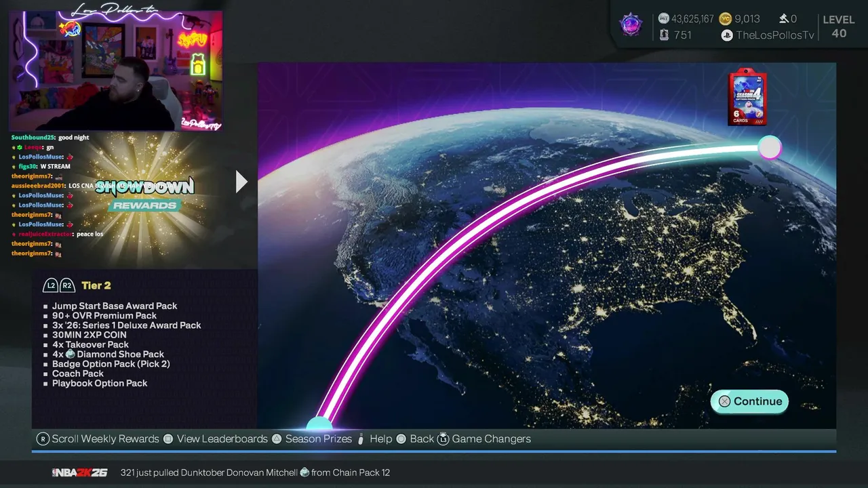This screenshot has width=868, height=488.
Task: Select the white reward node on the arc
Action: click(770, 147)
